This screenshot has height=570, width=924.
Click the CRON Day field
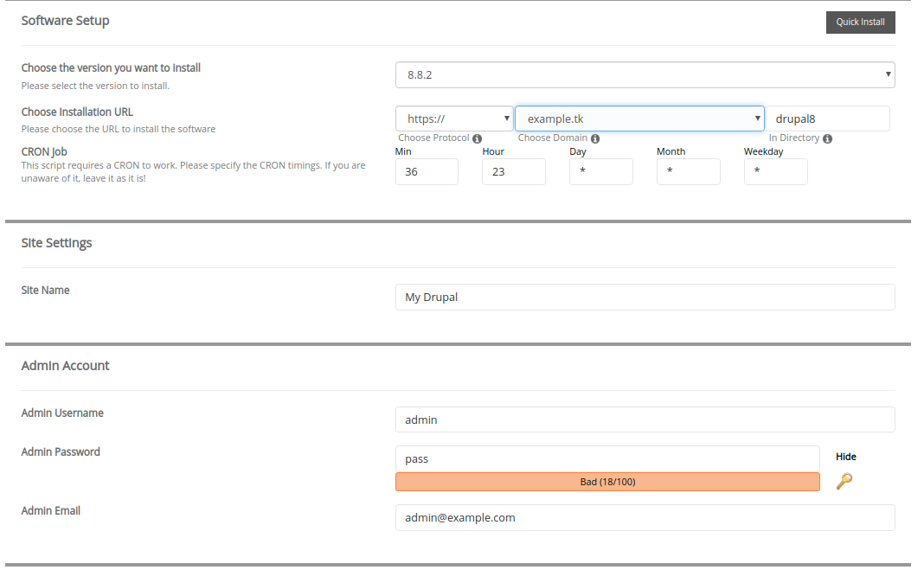pyautogui.click(x=601, y=171)
